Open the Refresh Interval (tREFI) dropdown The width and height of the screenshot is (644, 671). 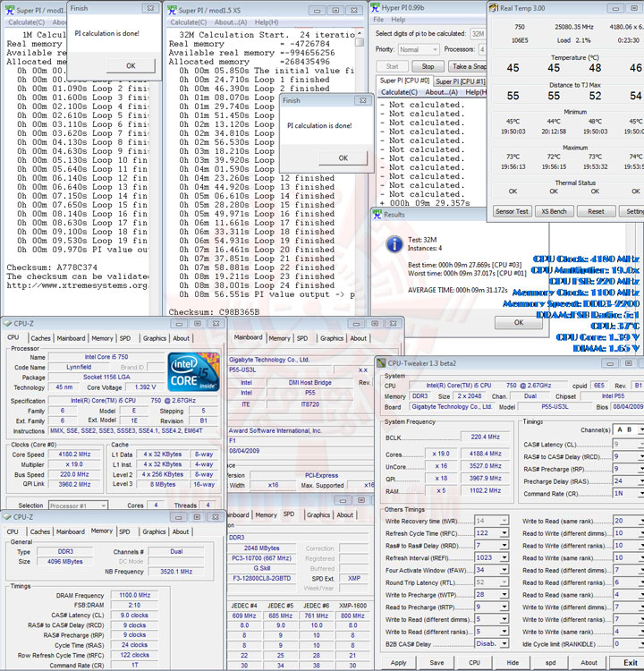point(504,557)
